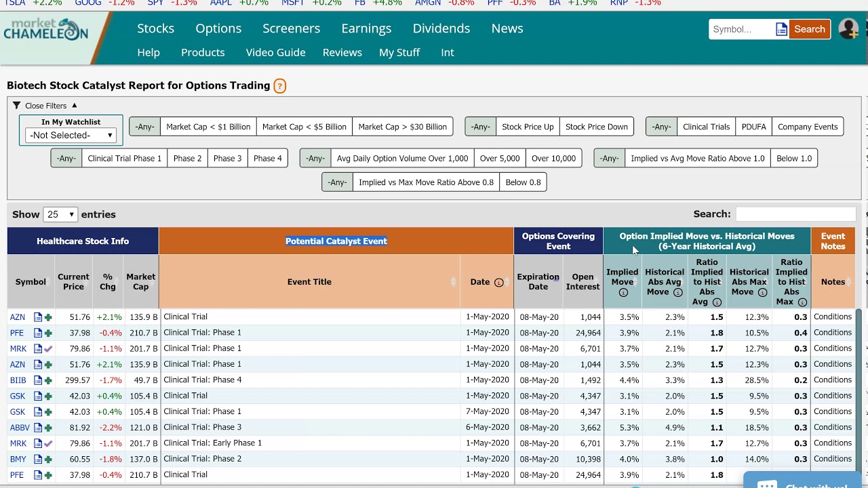This screenshot has height=488, width=868.
Task: Toggle the PDUFA event filter
Action: [x=753, y=127]
